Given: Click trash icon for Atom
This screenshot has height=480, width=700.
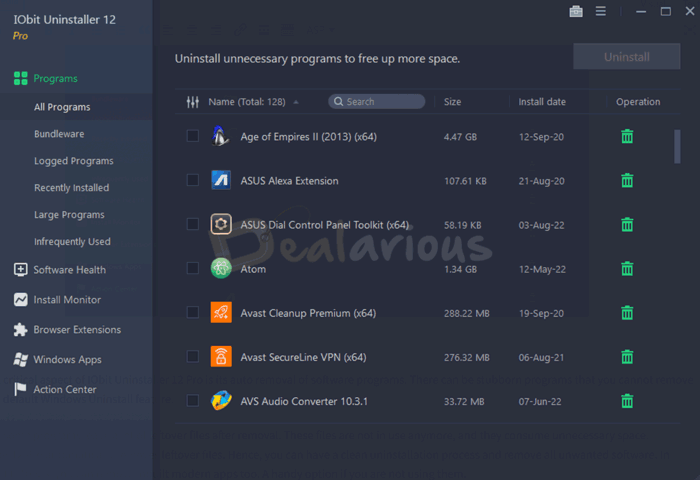Looking at the screenshot, I should tap(627, 269).
